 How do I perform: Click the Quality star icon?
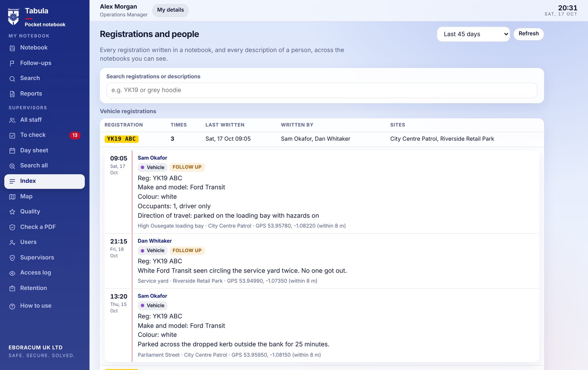coord(12,212)
